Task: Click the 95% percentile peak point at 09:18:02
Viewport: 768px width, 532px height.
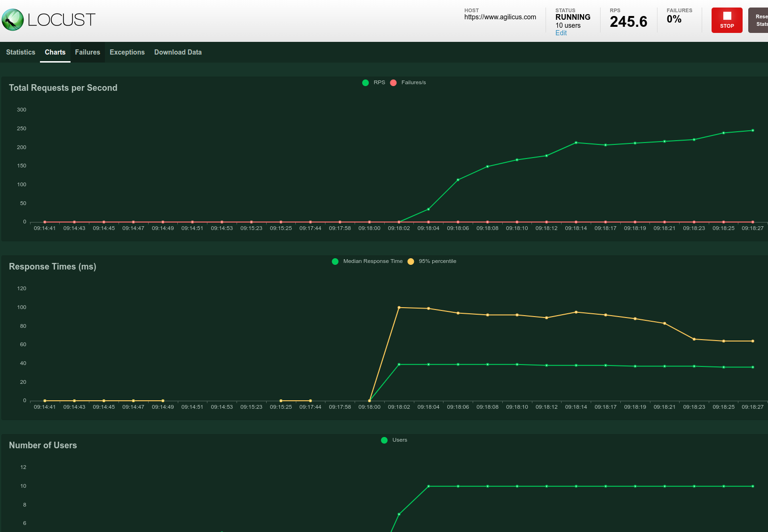Action: pos(399,308)
